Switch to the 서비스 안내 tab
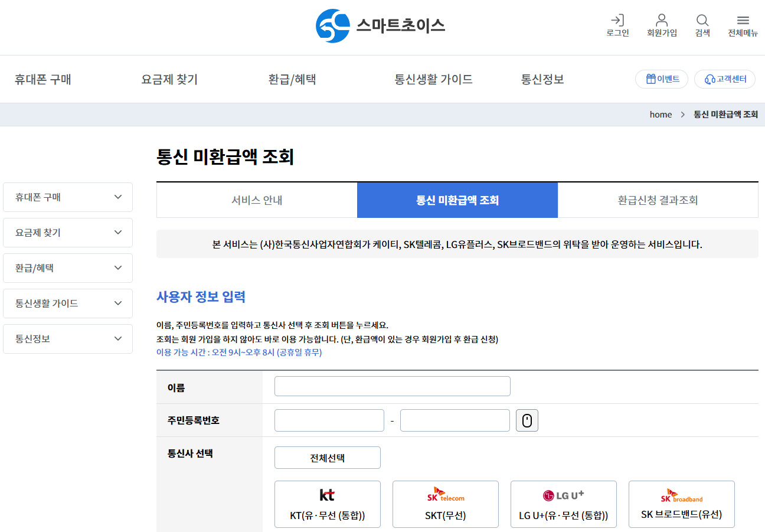The width and height of the screenshot is (765, 532). coord(256,200)
